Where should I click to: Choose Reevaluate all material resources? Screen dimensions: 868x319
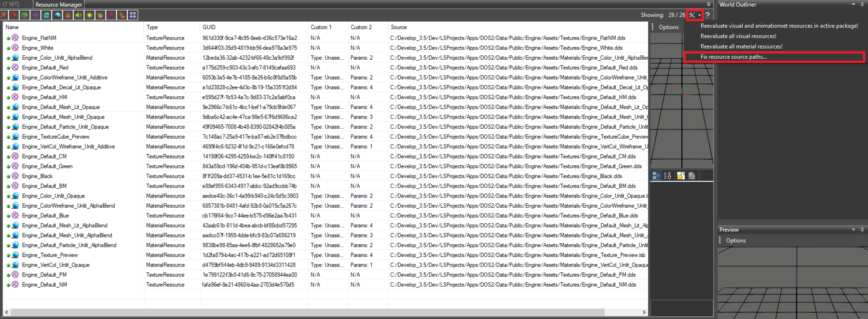click(741, 47)
